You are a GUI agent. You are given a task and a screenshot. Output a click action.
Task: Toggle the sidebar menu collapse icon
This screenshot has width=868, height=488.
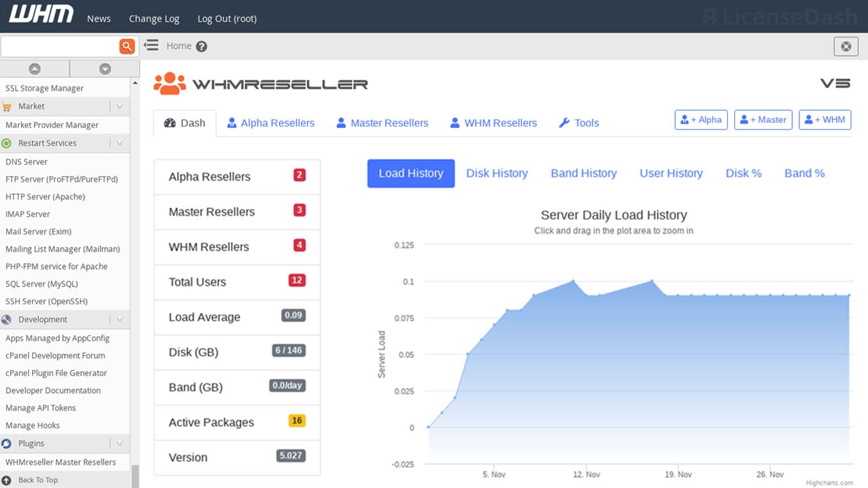[x=151, y=45]
